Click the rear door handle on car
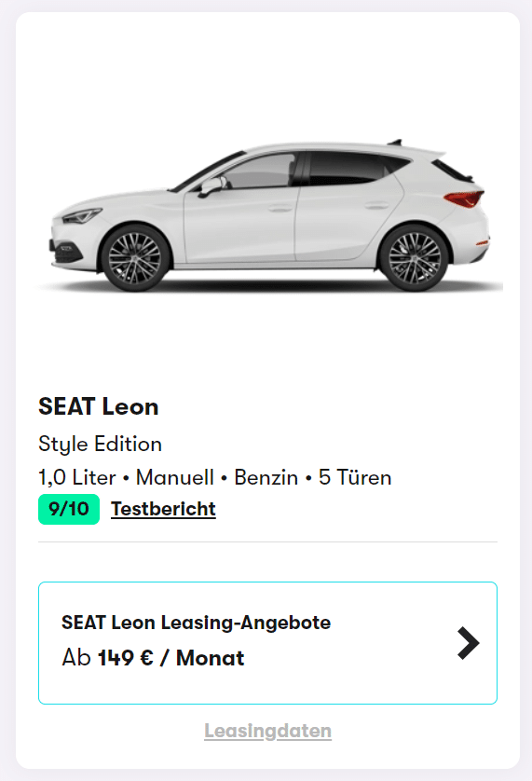This screenshot has width=532, height=781. [x=376, y=205]
